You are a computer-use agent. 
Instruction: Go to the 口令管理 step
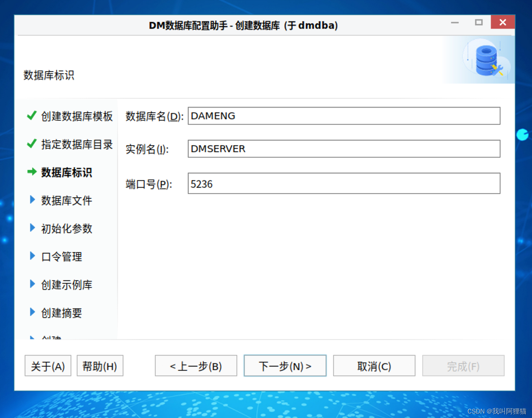tap(61, 257)
